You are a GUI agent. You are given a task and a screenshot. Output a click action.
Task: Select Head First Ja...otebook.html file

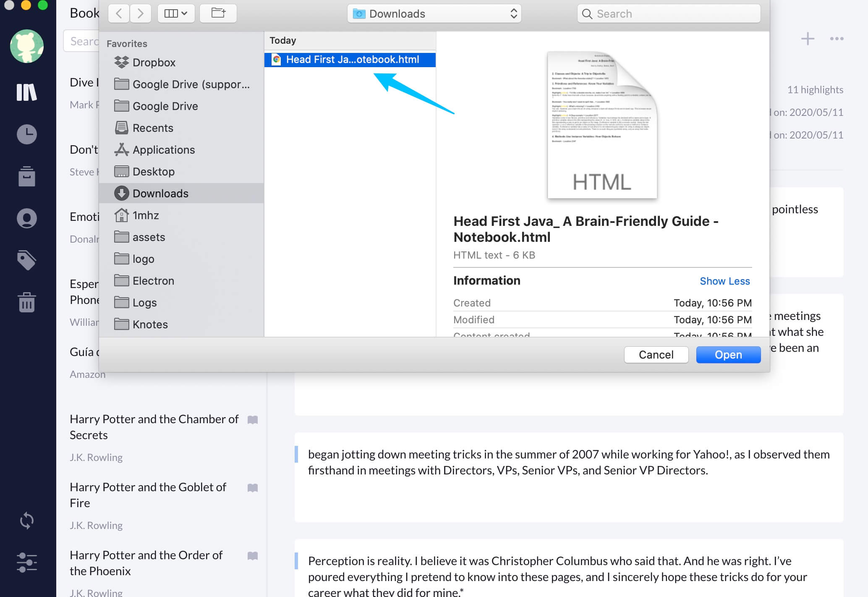pyautogui.click(x=350, y=60)
